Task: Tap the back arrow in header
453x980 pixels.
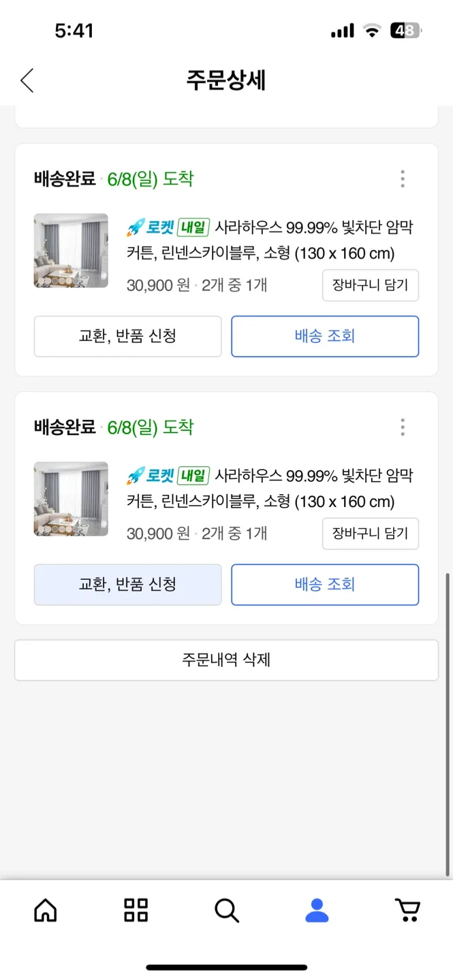Action: (27, 80)
